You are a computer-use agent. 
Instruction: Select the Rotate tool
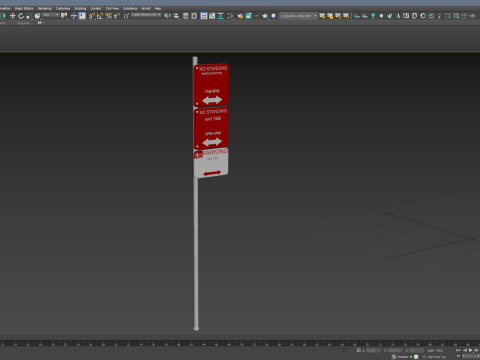21,16
